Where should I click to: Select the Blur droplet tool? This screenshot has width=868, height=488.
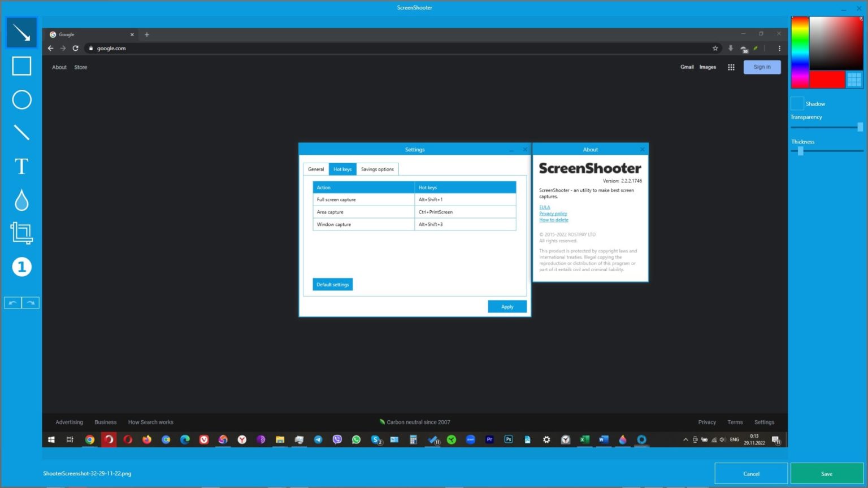(x=21, y=200)
